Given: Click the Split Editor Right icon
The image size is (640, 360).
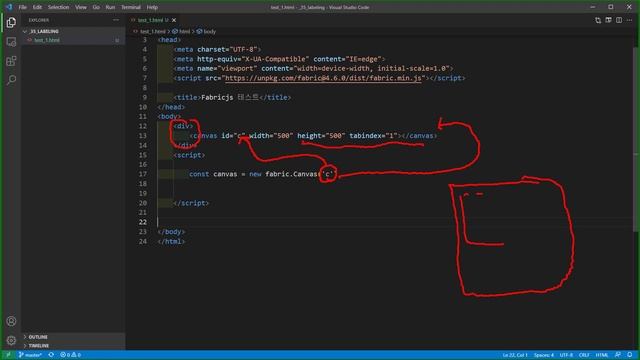Looking at the screenshot, I should (x=619, y=20).
